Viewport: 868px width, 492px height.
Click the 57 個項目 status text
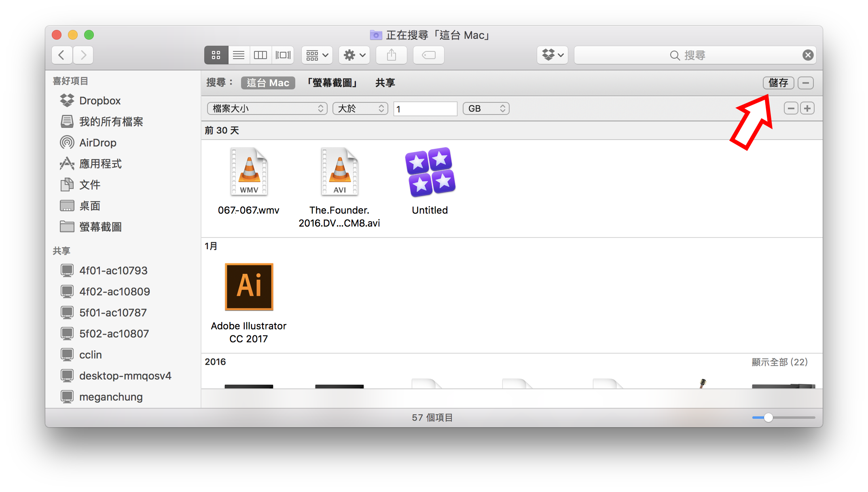coord(432,418)
